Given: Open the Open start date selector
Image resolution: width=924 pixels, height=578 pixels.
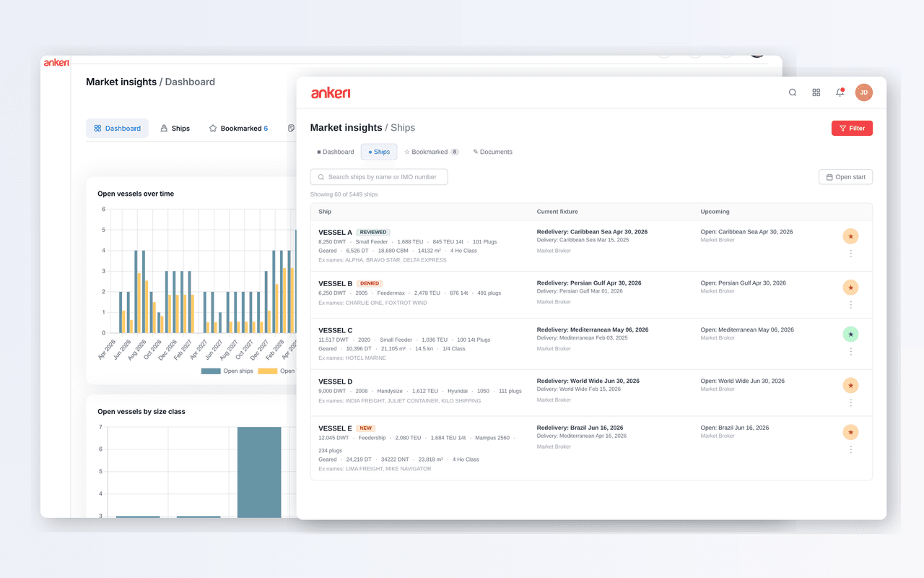Looking at the screenshot, I should (845, 176).
